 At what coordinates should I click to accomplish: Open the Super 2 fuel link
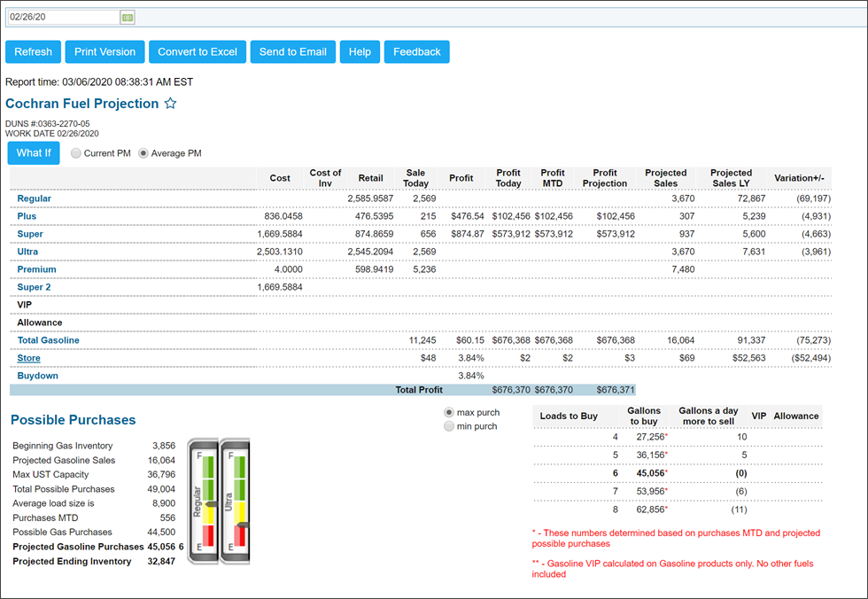[34, 287]
